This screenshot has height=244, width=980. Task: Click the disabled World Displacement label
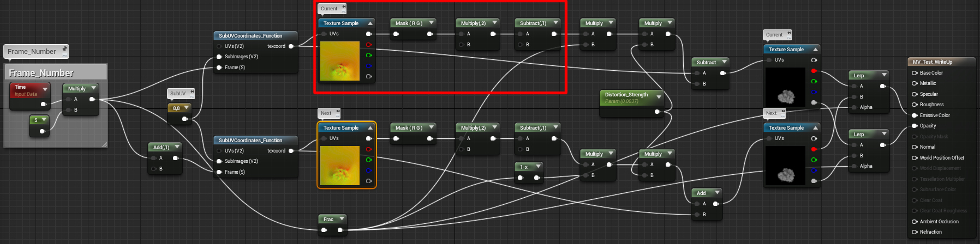coord(940,168)
